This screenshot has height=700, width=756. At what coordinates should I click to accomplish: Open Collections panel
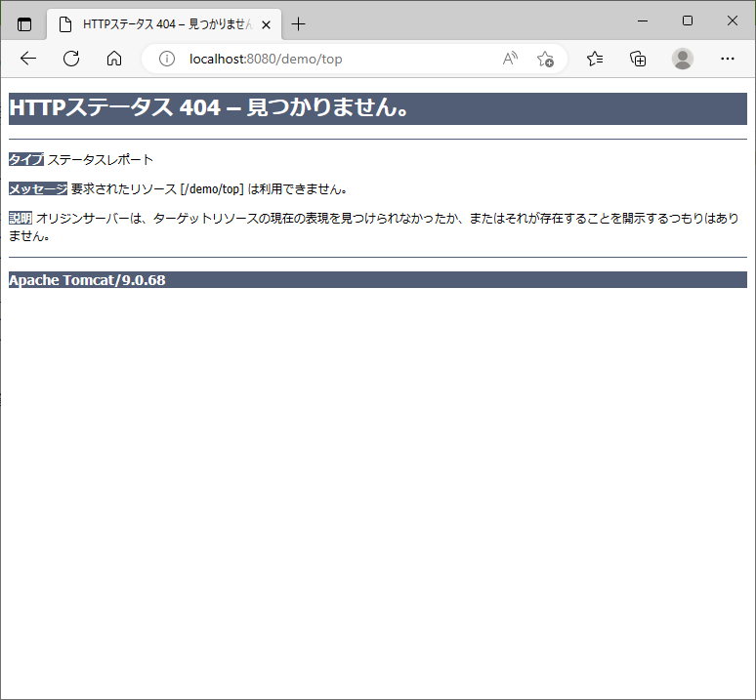[x=638, y=59]
